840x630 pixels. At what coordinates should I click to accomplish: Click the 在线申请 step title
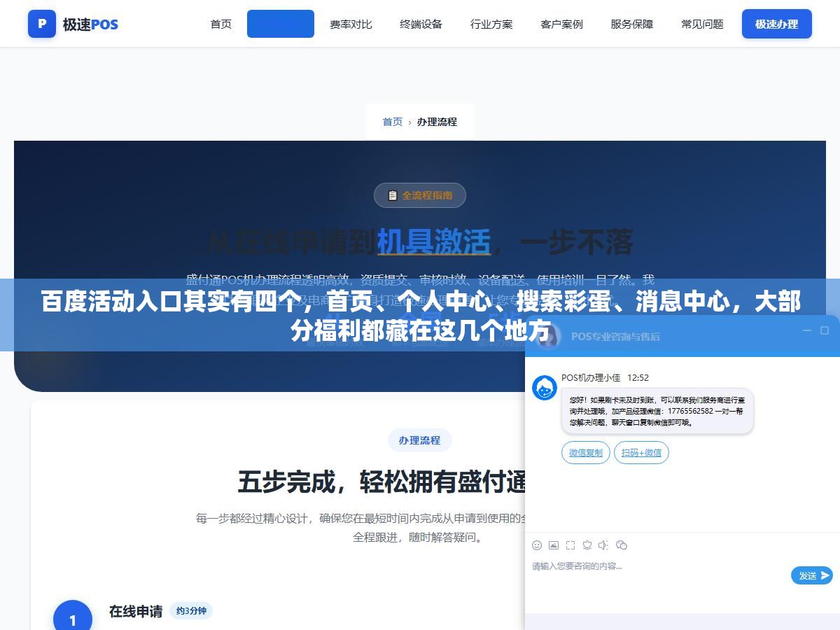[136, 611]
